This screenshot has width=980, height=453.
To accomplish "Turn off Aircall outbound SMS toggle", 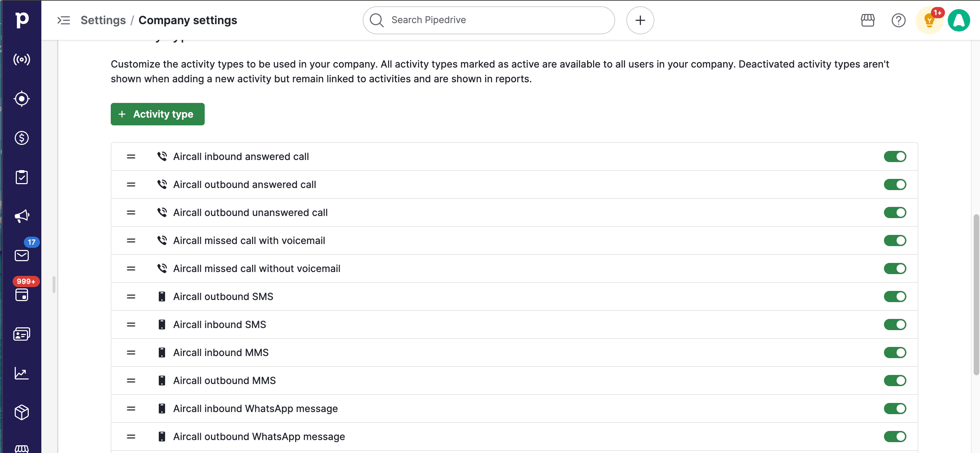I will pyautogui.click(x=894, y=297).
